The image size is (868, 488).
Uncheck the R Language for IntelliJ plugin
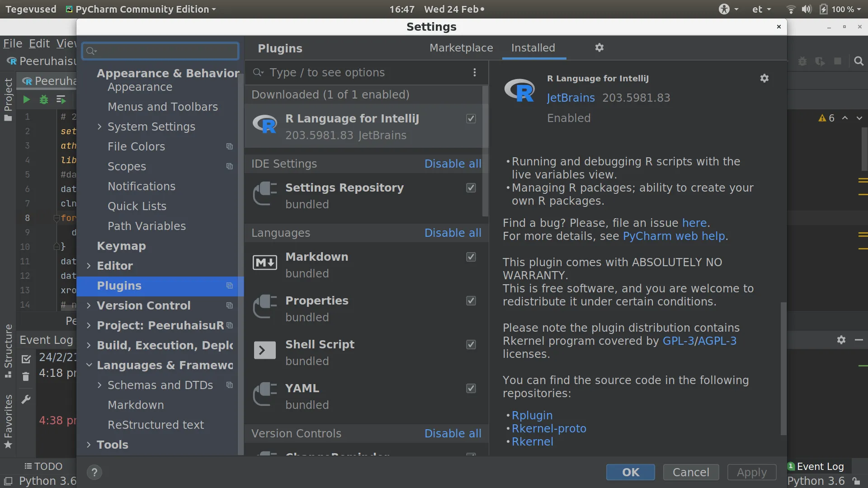(471, 119)
